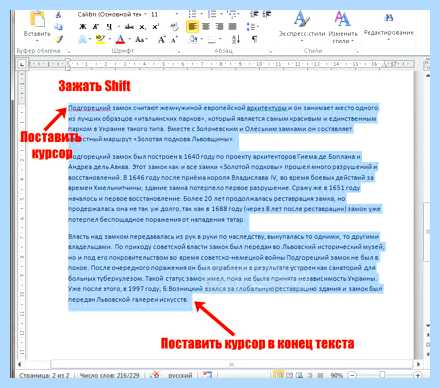Select the Format Painter brush icon
The image size is (440, 388).
coord(59,40)
